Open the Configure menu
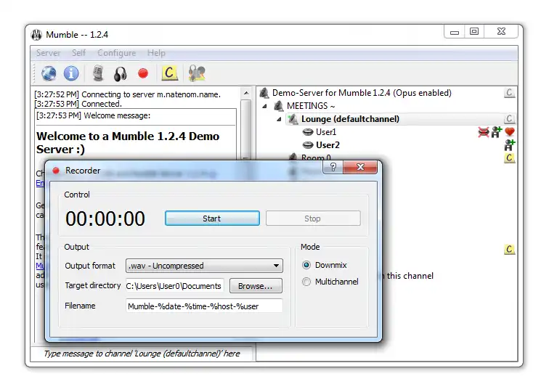The image size is (549, 392). coord(117,53)
